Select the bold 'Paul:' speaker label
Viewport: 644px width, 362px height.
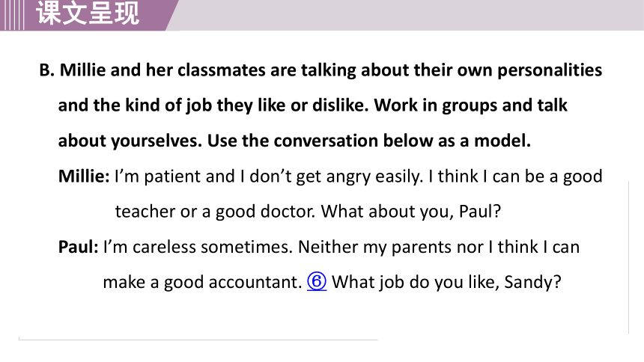pyautogui.click(x=78, y=247)
